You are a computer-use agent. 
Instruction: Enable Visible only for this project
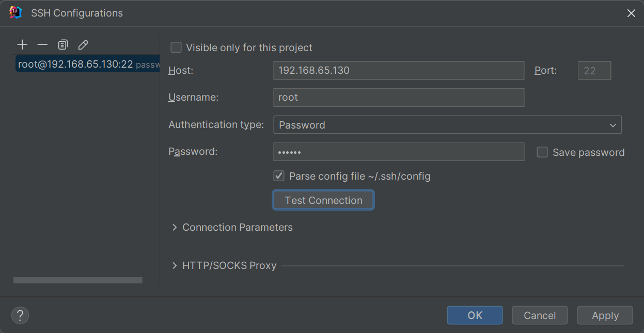click(176, 47)
